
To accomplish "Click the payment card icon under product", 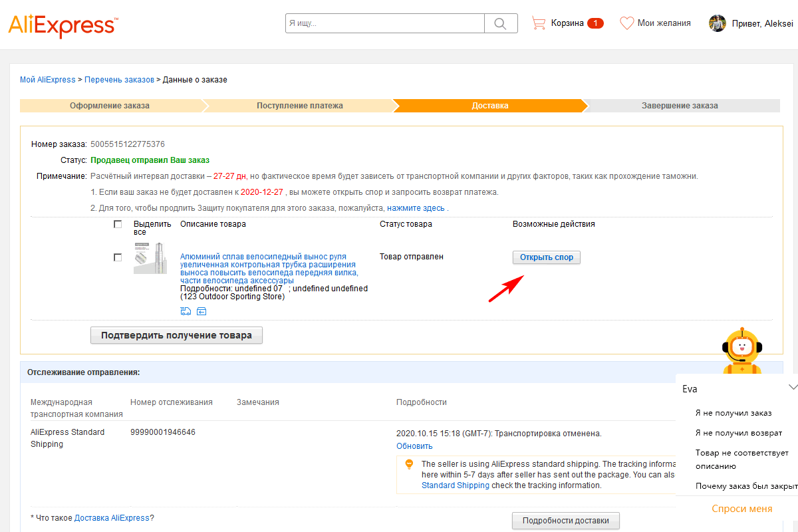I will coord(201,311).
